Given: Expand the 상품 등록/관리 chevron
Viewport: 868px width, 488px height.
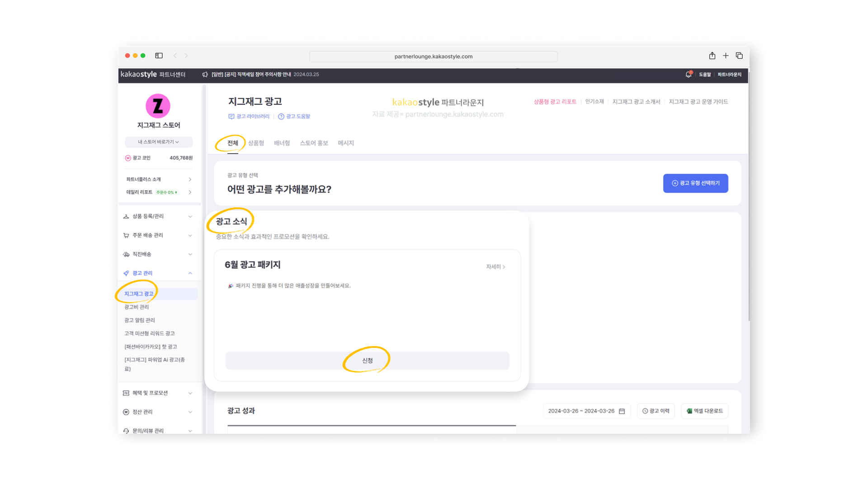Looking at the screenshot, I should [190, 216].
